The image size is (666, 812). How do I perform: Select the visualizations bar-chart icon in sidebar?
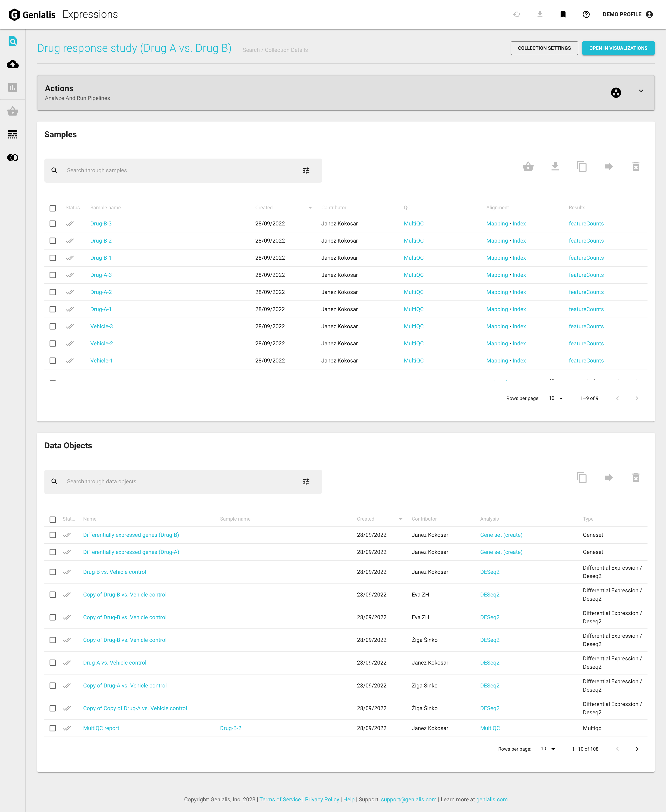[13, 87]
